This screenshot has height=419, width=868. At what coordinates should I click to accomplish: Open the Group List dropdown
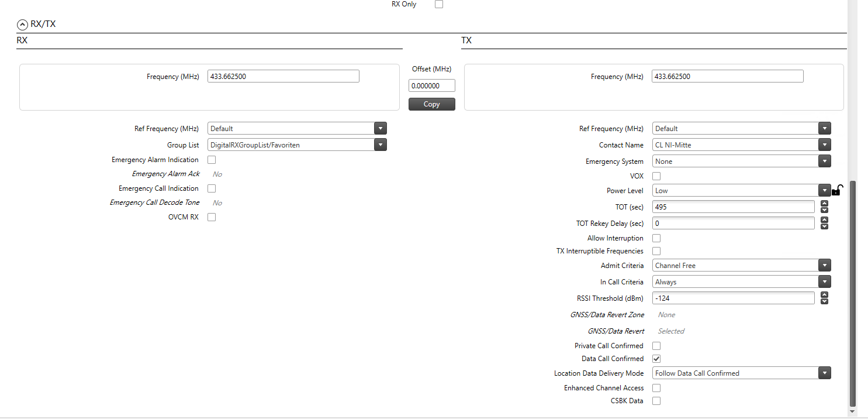tap(381, 145)
